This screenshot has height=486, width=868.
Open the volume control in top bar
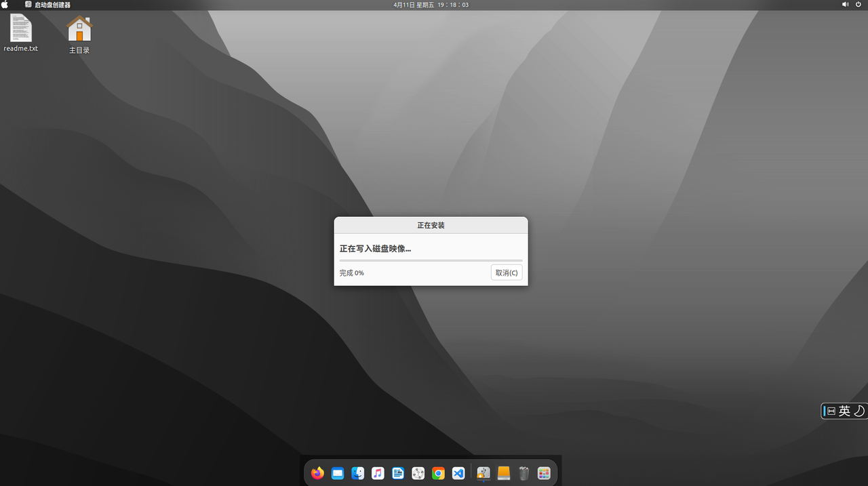(x=845, y=5)
